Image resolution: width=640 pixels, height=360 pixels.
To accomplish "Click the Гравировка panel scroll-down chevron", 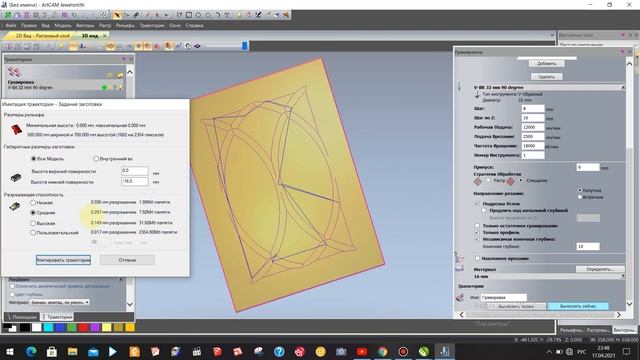I will point(629,304).
